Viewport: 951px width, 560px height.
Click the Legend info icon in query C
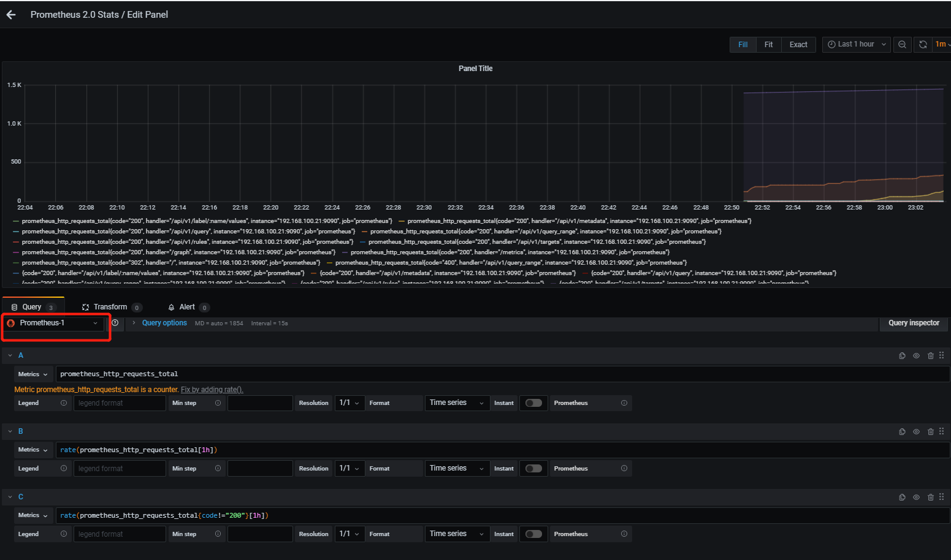click(x=64, y=534)
